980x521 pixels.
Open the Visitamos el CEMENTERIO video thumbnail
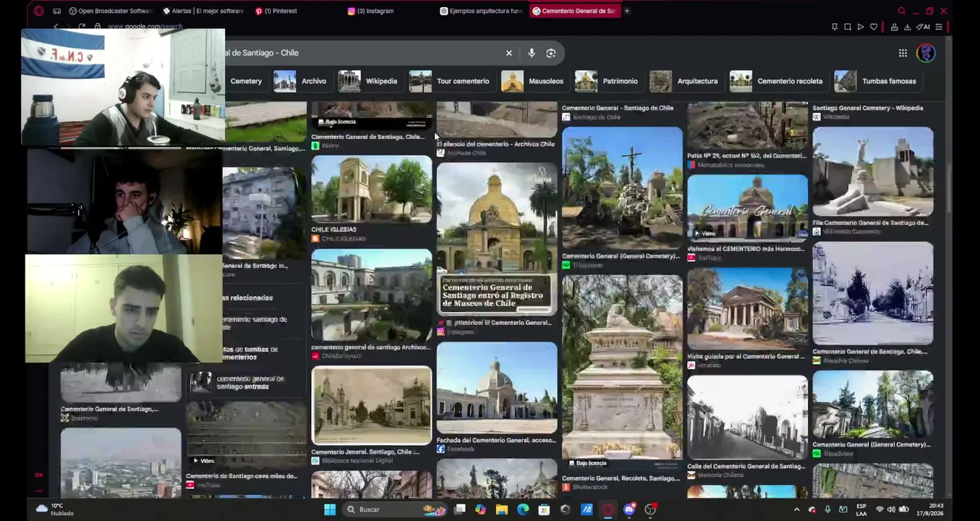pyautogui.click(x=747, y=208)
